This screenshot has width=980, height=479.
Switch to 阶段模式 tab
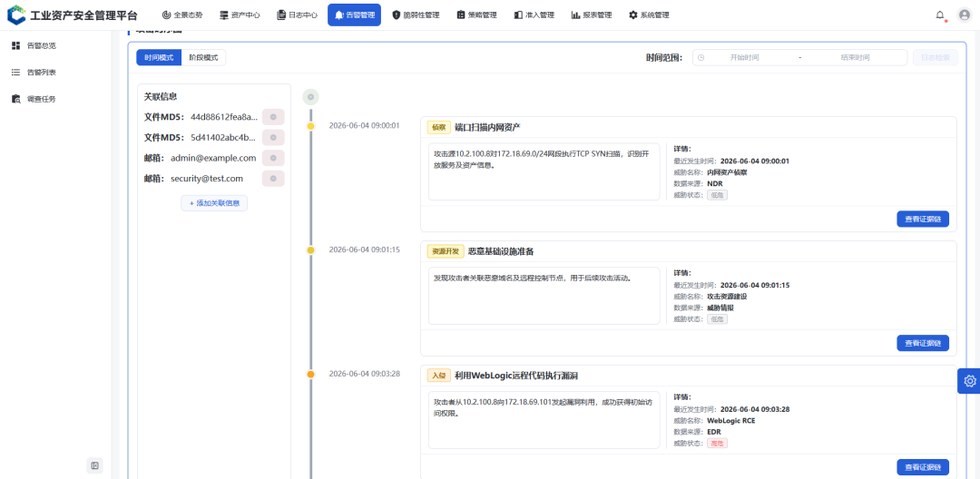click(x=204, y=57)
